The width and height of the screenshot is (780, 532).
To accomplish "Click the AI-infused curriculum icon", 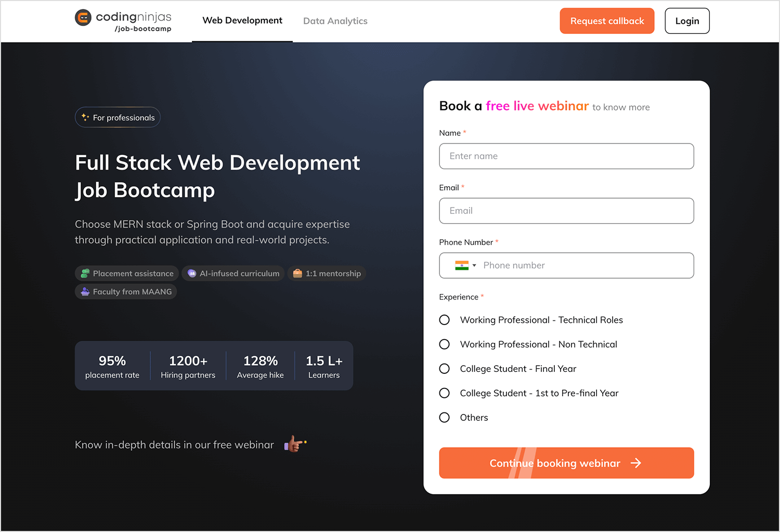I will point(192,274).
